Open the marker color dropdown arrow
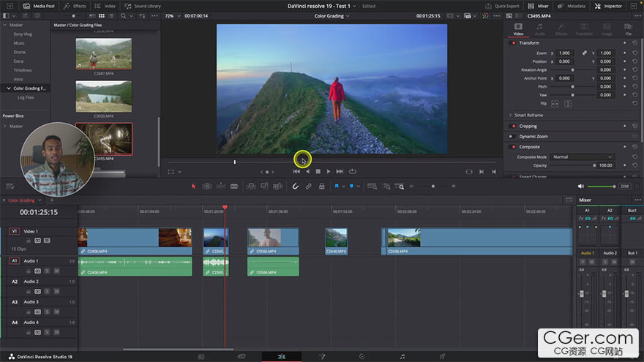The height and width of the screenshot is (362, 644). [x=358, y=186]
